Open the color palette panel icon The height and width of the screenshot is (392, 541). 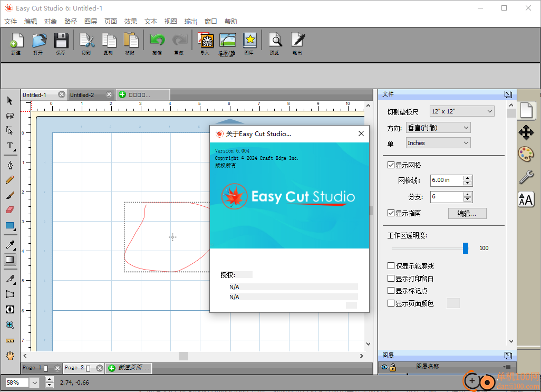pyautogui.click(x=526, y=154)
